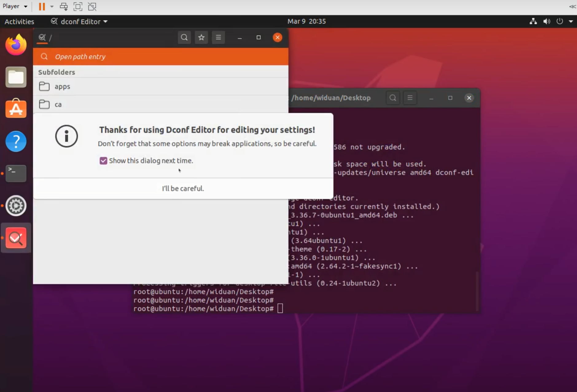This screenshot has width=577, height=392.
Task: Click the info icon in the dialog
Action: click(x=66, y=136)
